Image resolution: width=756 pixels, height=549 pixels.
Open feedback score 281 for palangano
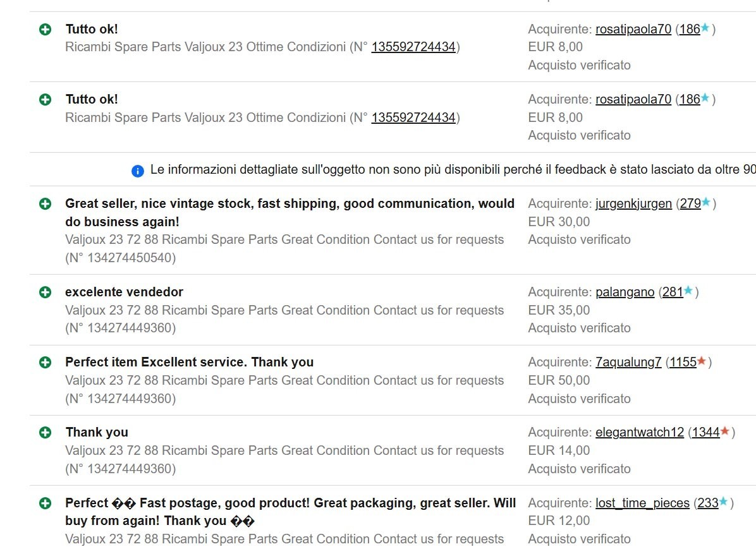coord(673,292)
